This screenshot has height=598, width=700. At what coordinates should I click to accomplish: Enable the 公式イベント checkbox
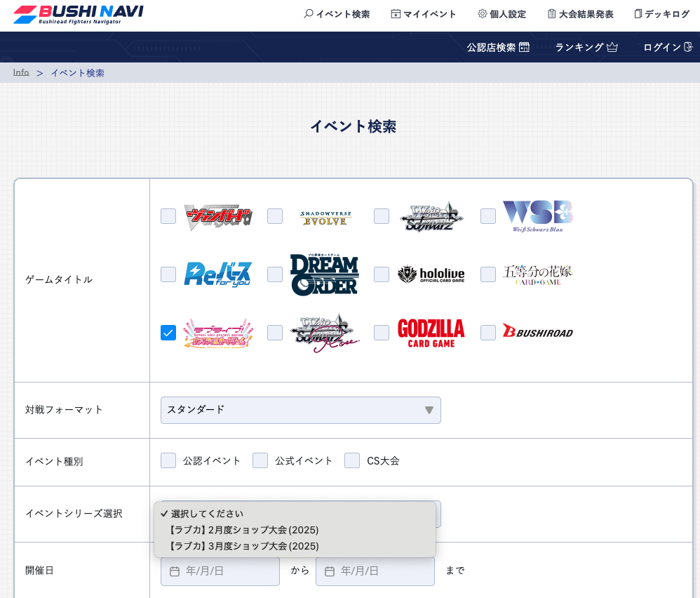[260, 460]
